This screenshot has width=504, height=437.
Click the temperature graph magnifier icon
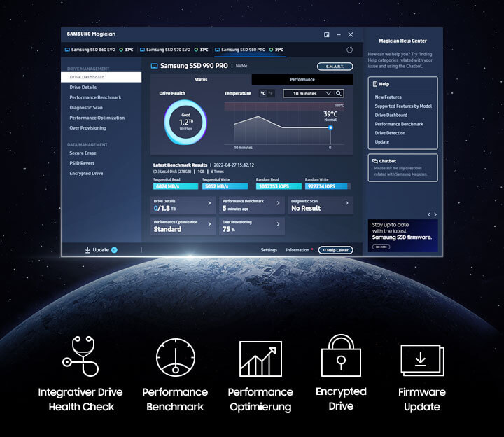point(339,93)
